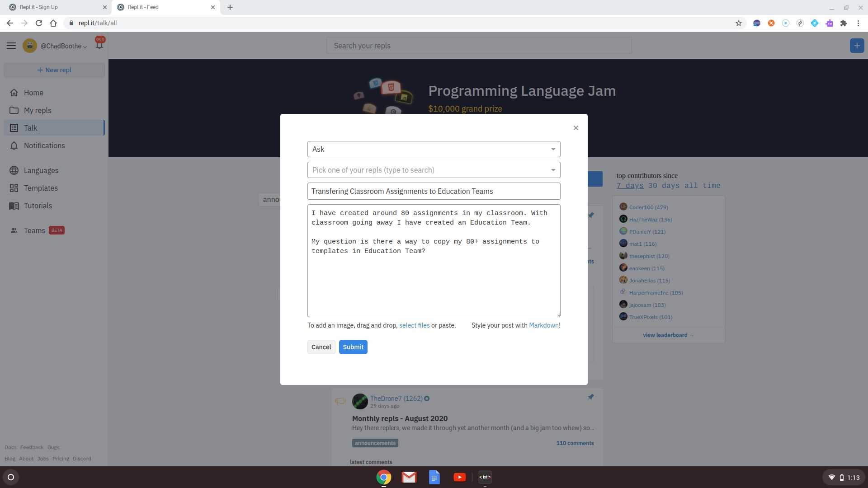Open the Chrome extensions puzzle icon
The width and height of the screenshot is (868, 488).
tap(844, 23)
